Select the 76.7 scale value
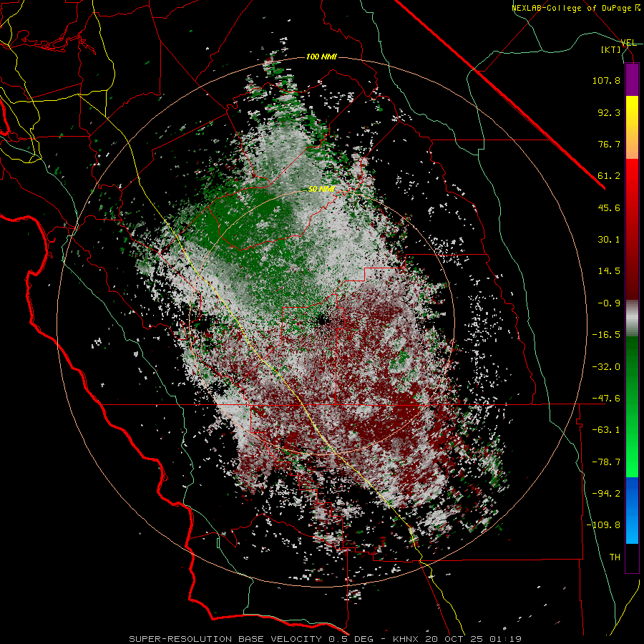The height and width of the screenshot is (644, 644). coord(609,144)
